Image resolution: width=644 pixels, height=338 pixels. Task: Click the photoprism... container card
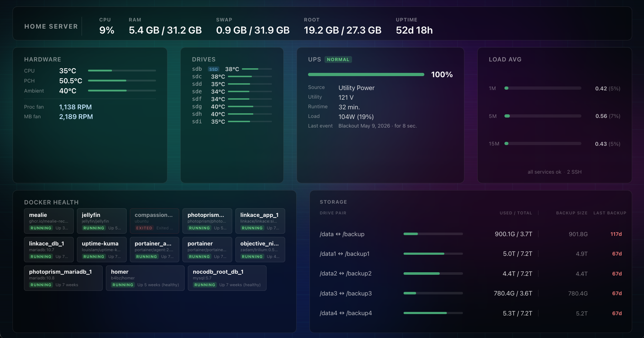[x=207, y=221]
